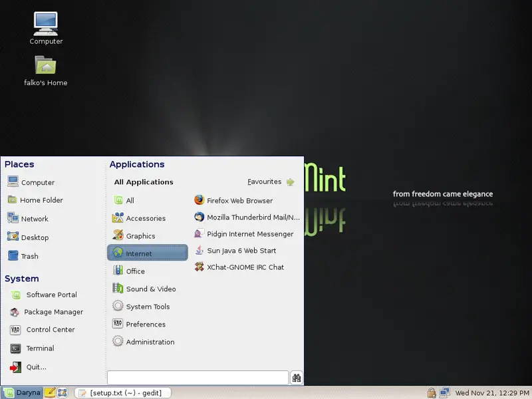Click the clock showing Wed Nov 21
The image size is (532, 399).
pos(492,393)
